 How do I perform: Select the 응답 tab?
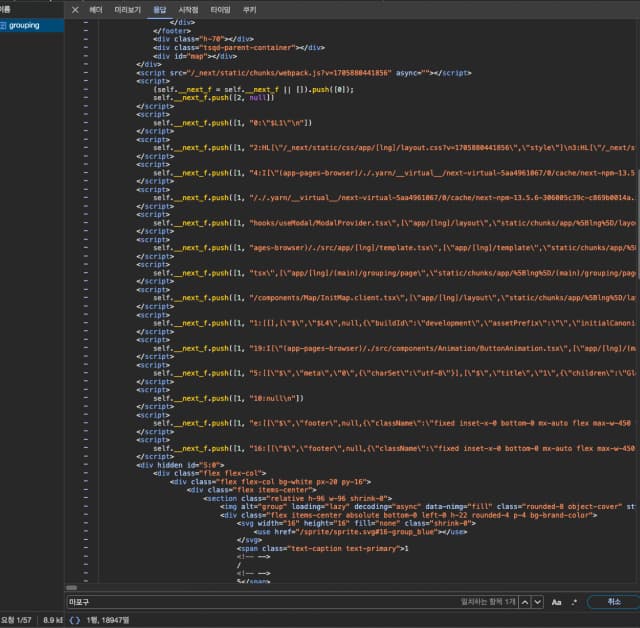(160, 10)
